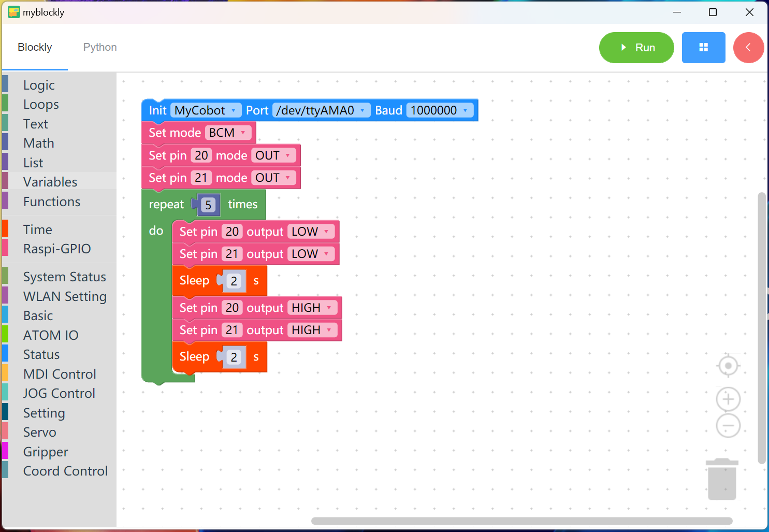The width and height of the screenshot is (769, 532).
Task: Open the WLAN Setting category
Action: coord(59,296)
